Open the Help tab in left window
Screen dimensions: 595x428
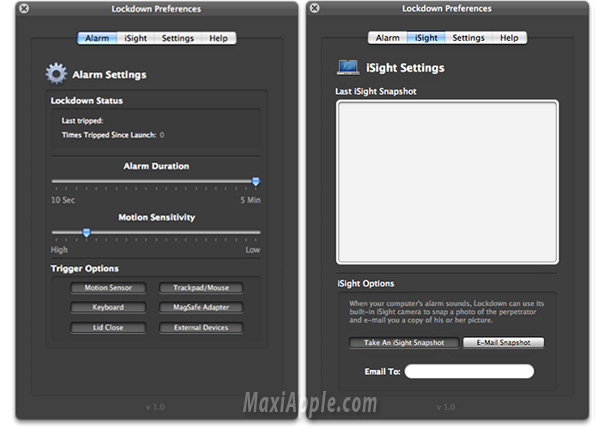click(x=219, y=38)
